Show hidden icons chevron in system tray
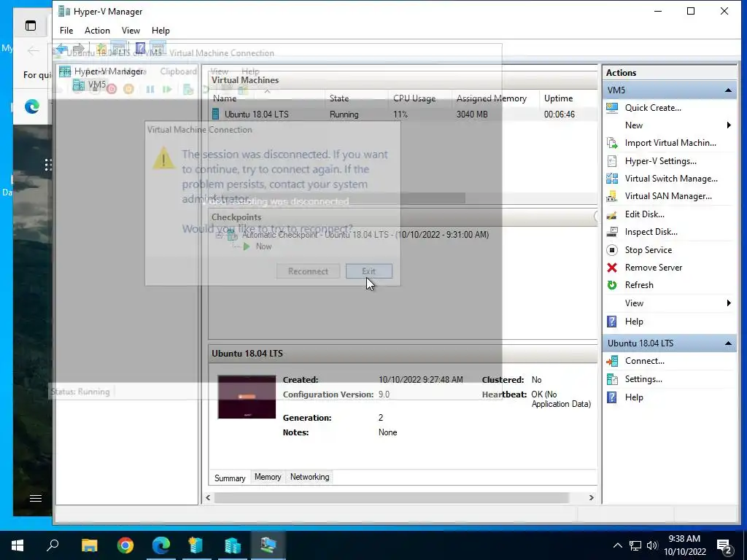Viewport: 747px width, 560px height. (x=617, y=545)
